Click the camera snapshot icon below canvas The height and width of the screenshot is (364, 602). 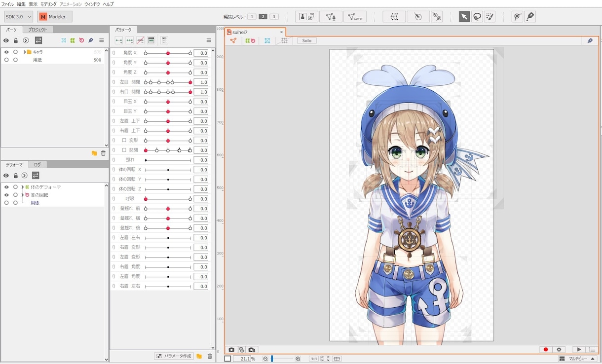click(x=231, y=350)
